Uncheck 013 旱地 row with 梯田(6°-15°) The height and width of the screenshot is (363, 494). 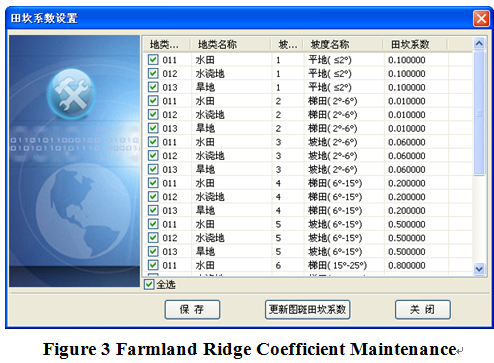click(x=153, y=210)
